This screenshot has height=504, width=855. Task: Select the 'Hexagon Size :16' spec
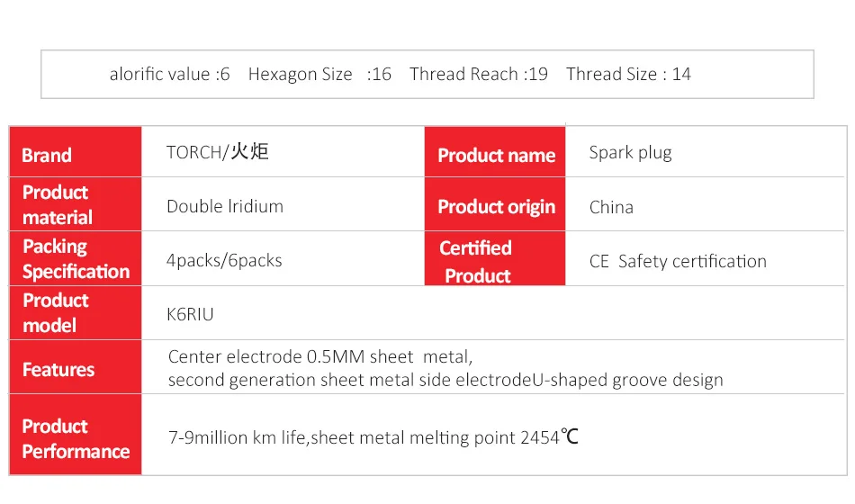319,74
